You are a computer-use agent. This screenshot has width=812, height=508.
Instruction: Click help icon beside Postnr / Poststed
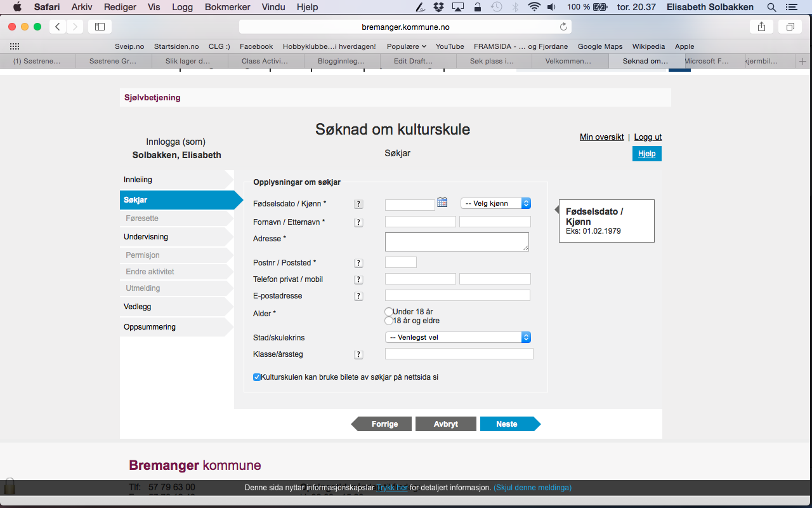click(x=358, y=263)
